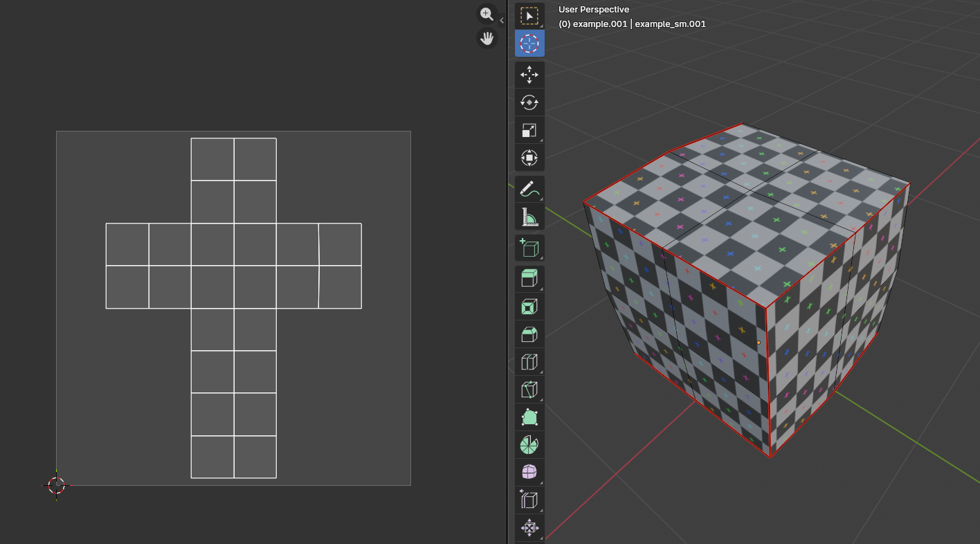Image resolution: width=980 pixels, height=544 pixels.
Task: Select the Spin tool
Action: coord(529,444)
